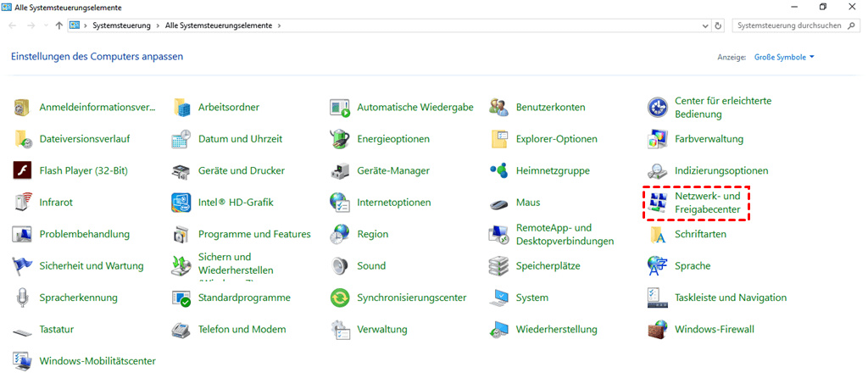Image resolution: width=868 pixels, height=384 pixels.
Task: Open the Netzwerk- und Freigabecenter icon
Action: 658,203
